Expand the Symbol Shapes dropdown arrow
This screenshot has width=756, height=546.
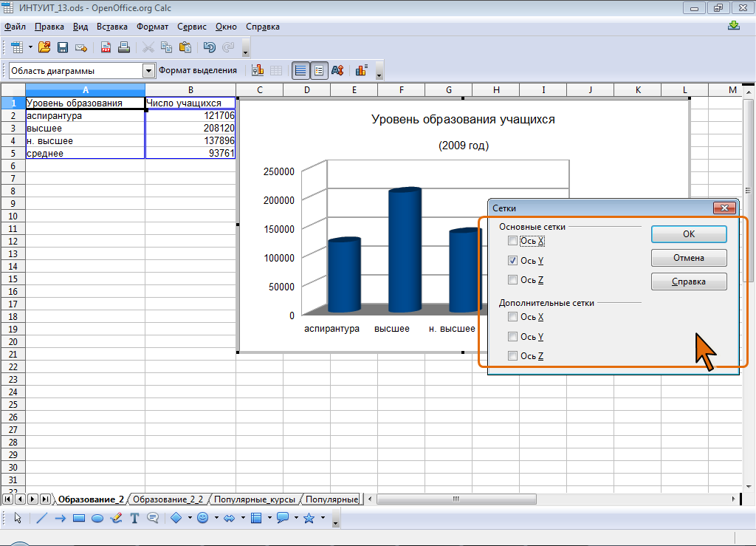216,518
